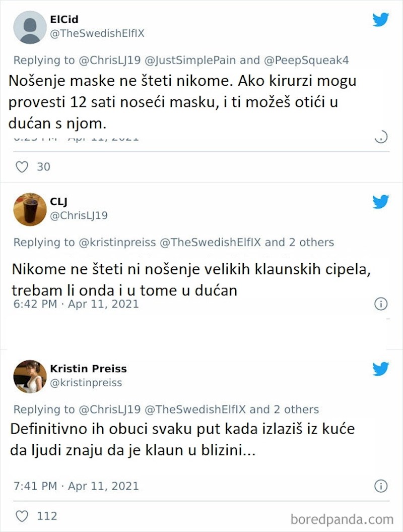Like Kristin Preiss's tweet with 112 likes
The height and width of the screenshot is (532, 403).
[22, 516]
